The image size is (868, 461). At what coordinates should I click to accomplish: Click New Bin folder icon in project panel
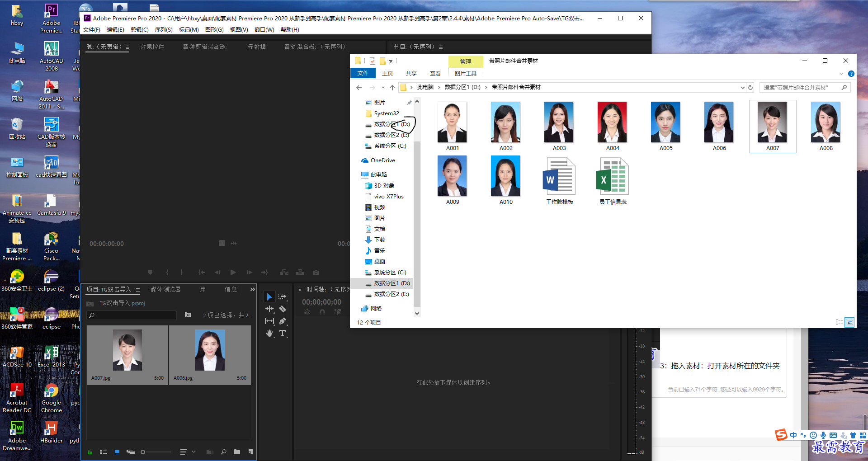pyautogui.click(x=237, y=452)
